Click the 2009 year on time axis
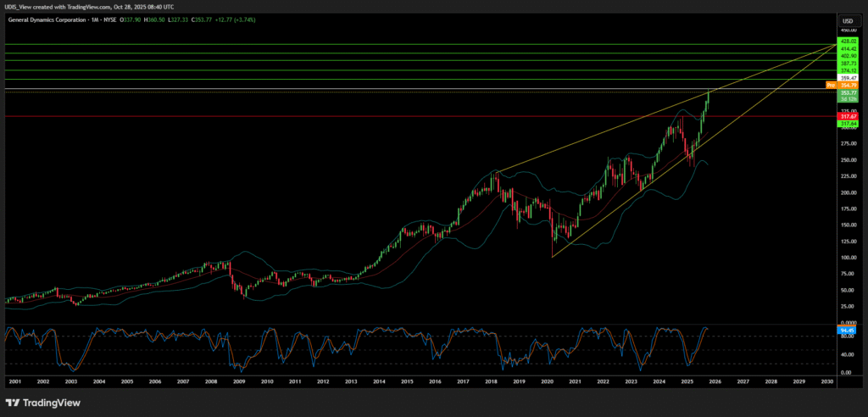 click(x=239, y=382)
